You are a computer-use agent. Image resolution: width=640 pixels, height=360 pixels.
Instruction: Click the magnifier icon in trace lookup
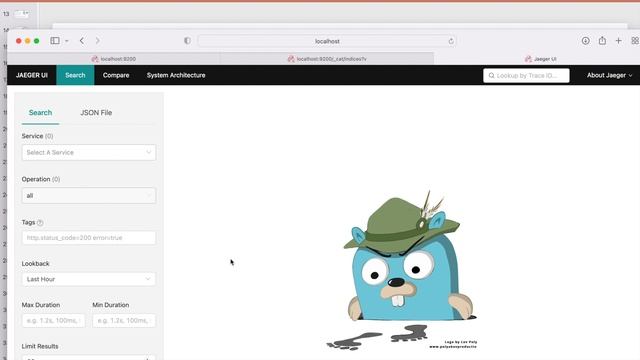click(491, 76)
